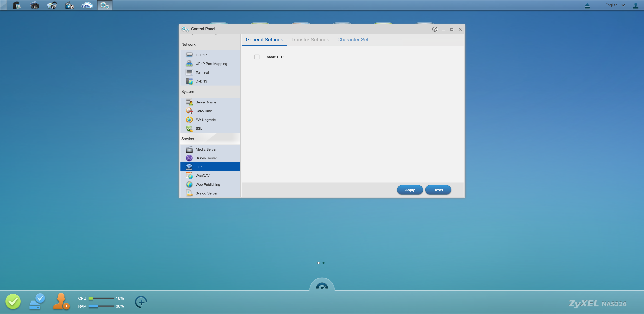Expand the English language dropdown
644x314 pixels.
(x=614, y=5)
